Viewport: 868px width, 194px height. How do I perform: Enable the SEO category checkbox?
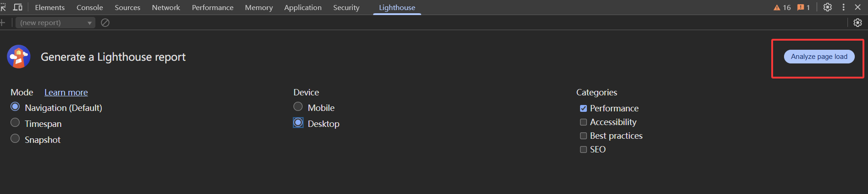coord(583,150)
